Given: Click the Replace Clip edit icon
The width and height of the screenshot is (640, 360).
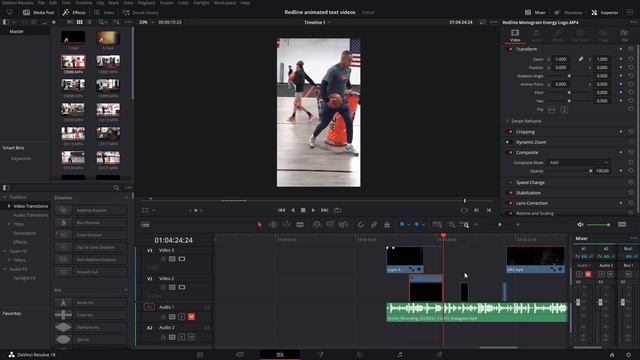Looking at the screenshot, I should (x=343, y=224).
